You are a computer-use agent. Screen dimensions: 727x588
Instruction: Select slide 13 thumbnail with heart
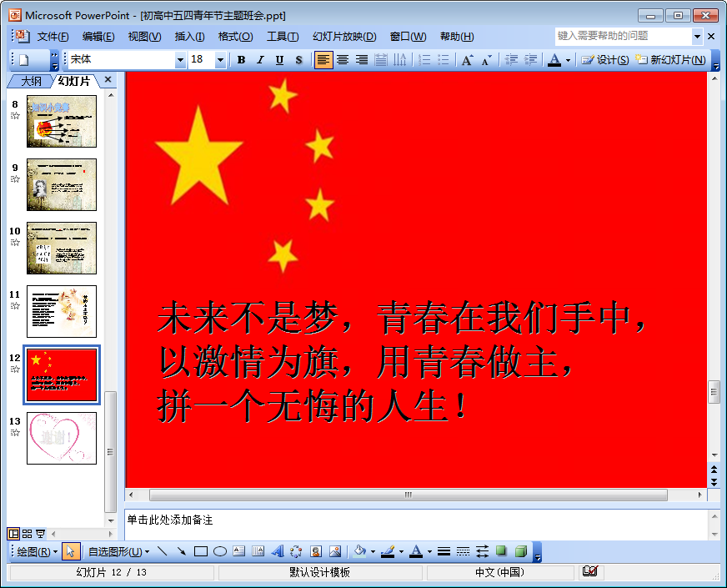62,438
